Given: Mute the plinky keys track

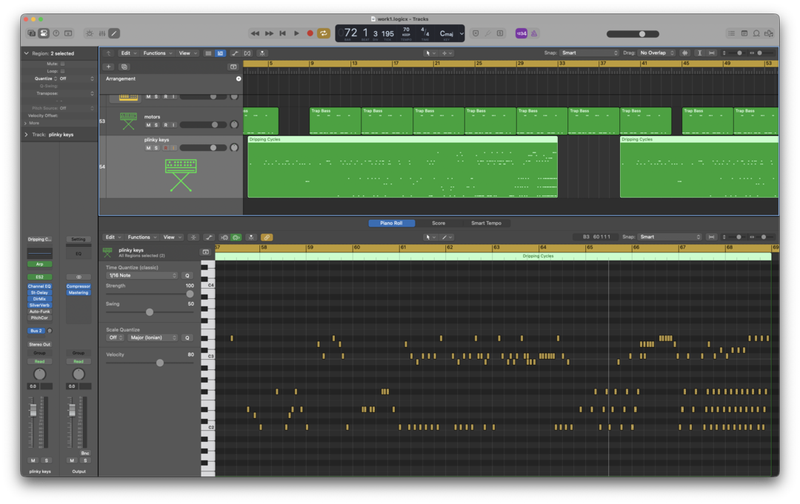Looking at the screenshot, I should 148,148.
